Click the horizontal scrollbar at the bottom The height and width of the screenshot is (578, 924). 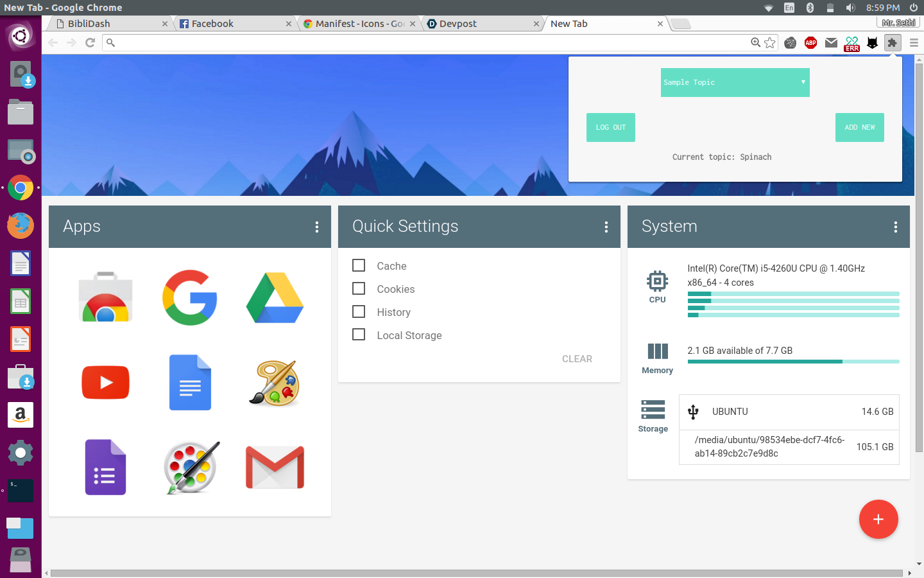click(476, 573)
